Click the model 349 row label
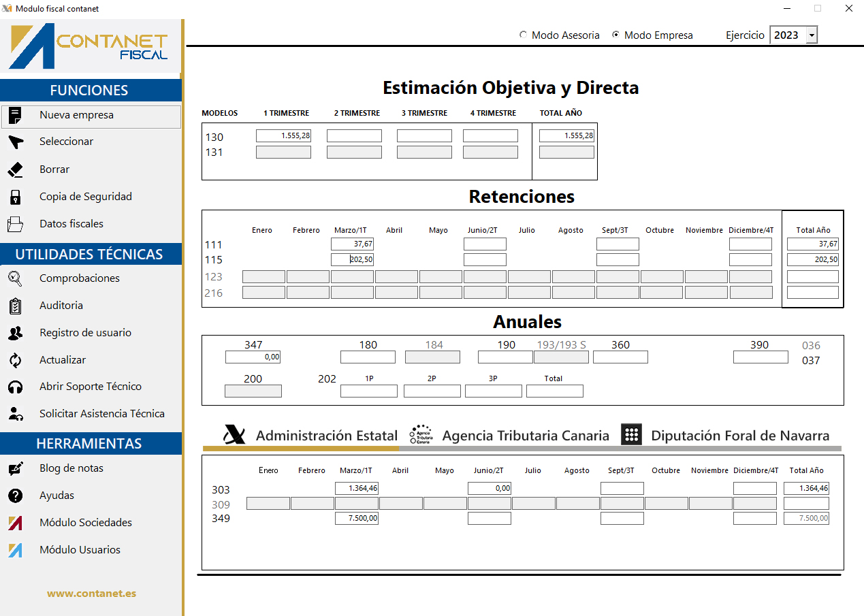 221,519
